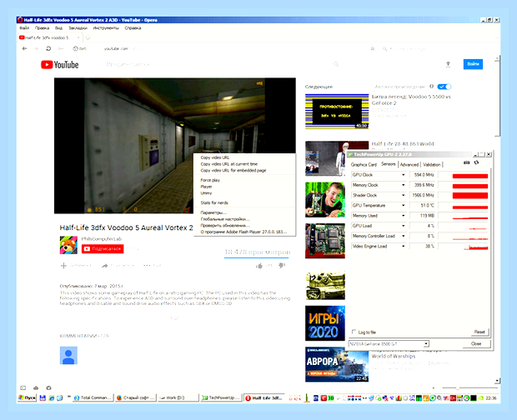The width and height of the screenshot is (517, 420).
Task: Click the YouTube search input field
Action: (218, 64)
